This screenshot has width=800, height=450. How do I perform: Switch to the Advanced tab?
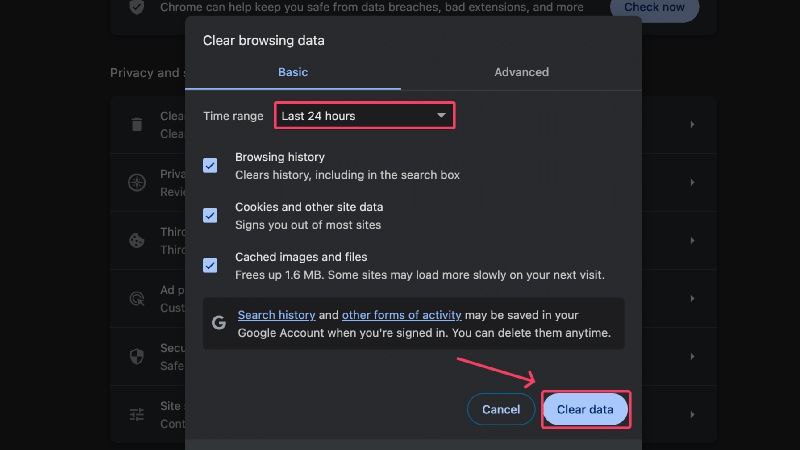[x=521, y=72]
